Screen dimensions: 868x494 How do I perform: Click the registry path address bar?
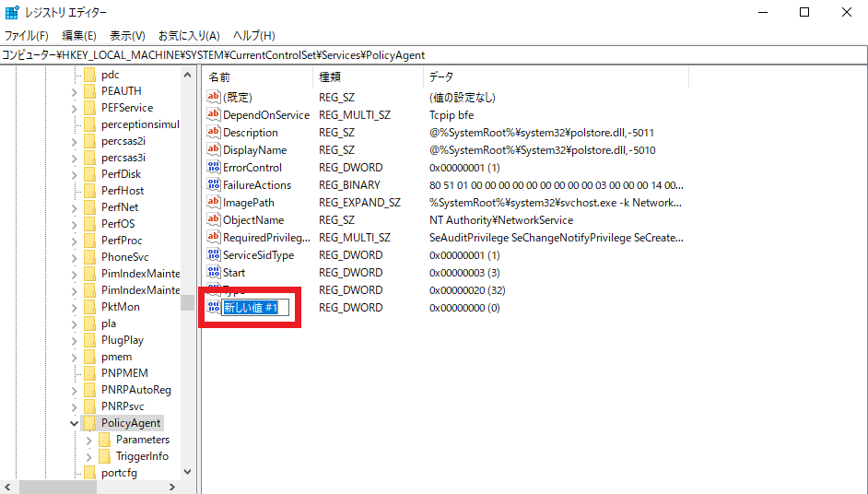point(433,54)
